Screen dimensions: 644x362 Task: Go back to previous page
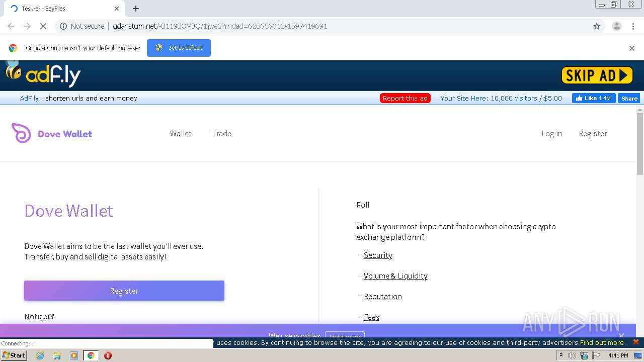pyautogui.click(x=11, y=26)
